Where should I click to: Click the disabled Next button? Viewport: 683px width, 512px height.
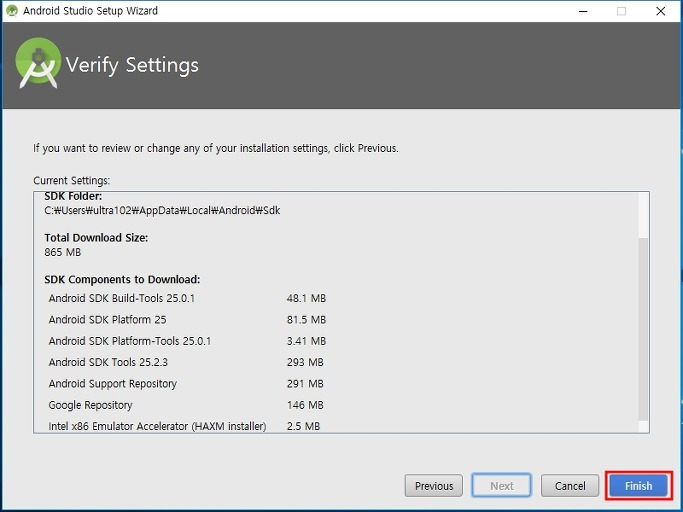click(501, 485)
